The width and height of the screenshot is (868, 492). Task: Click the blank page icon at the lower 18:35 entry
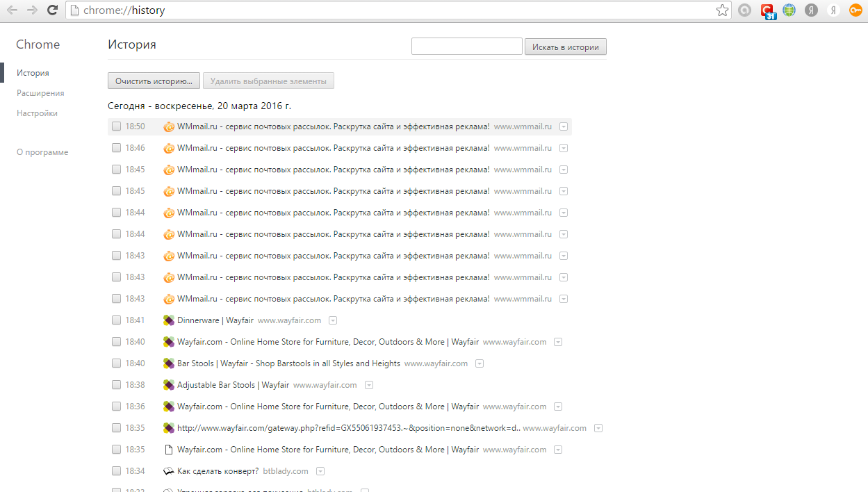168,450
